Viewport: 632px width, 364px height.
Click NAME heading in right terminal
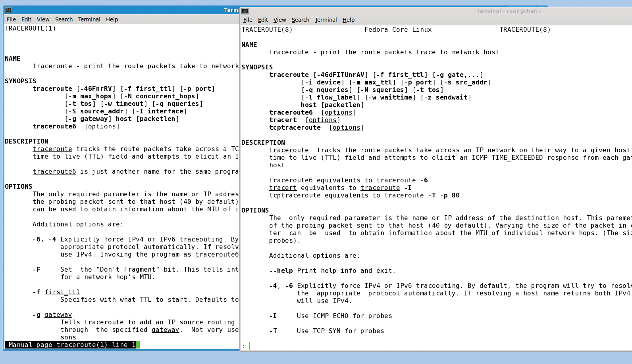pos(249,45)
